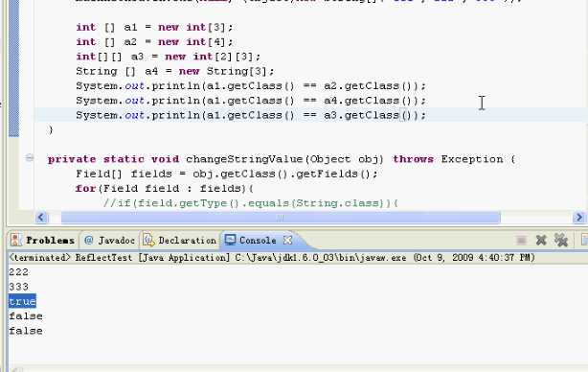Remove the launch with single X icon
This screenshot has height=372, width=588.
pyautogui.click(x=541, y=240)
